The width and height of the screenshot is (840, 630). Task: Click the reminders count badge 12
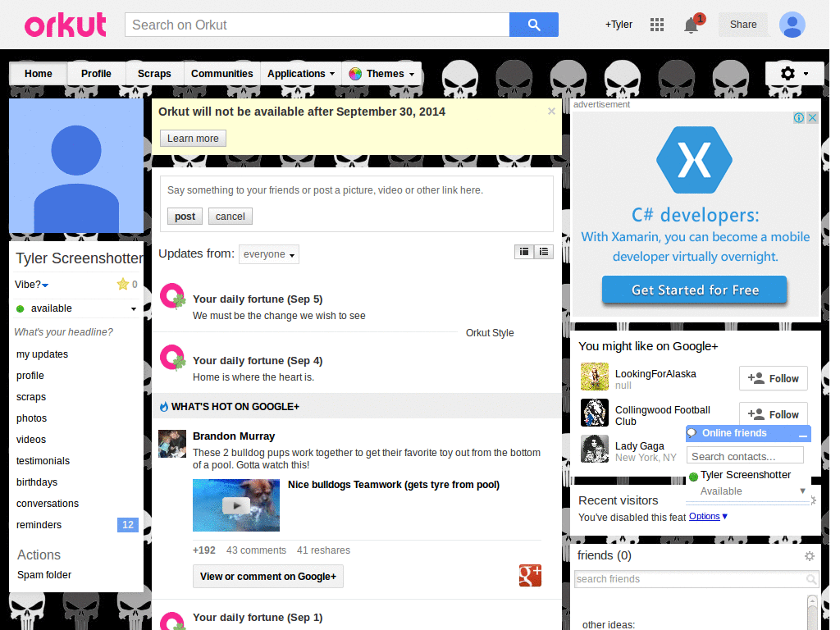[127, 524]
